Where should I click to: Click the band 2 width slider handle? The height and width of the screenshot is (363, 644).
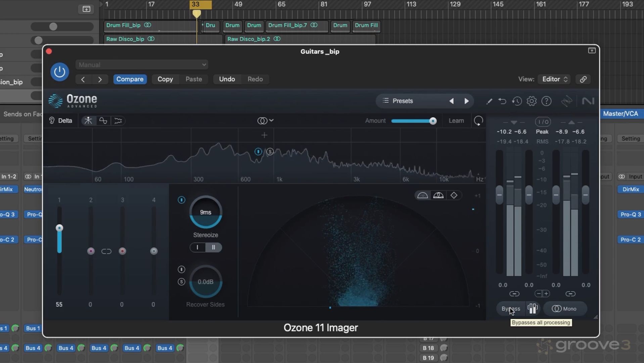tap(91, 251)
